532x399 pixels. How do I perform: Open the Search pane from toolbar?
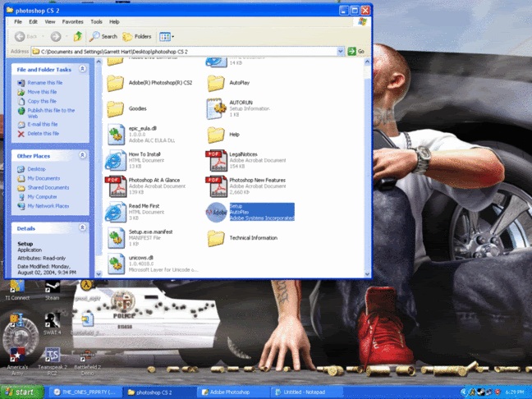click(x=103, y=36)
